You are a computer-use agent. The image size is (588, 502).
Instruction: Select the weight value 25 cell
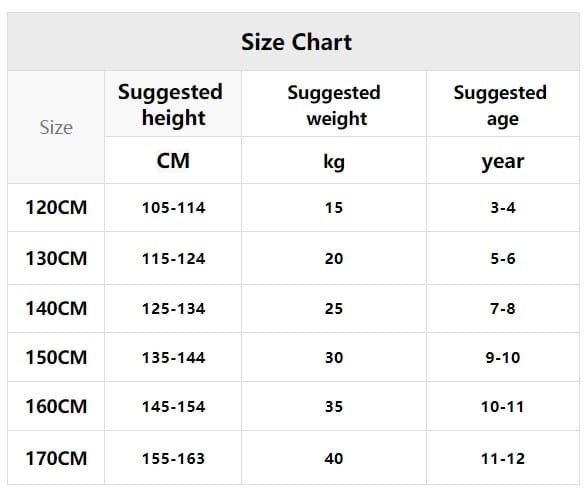334,308
